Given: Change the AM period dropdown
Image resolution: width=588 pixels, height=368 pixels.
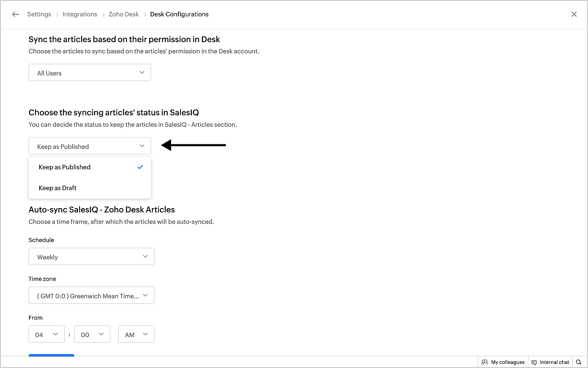Looking at the screenshot, I should pos(136,334).
